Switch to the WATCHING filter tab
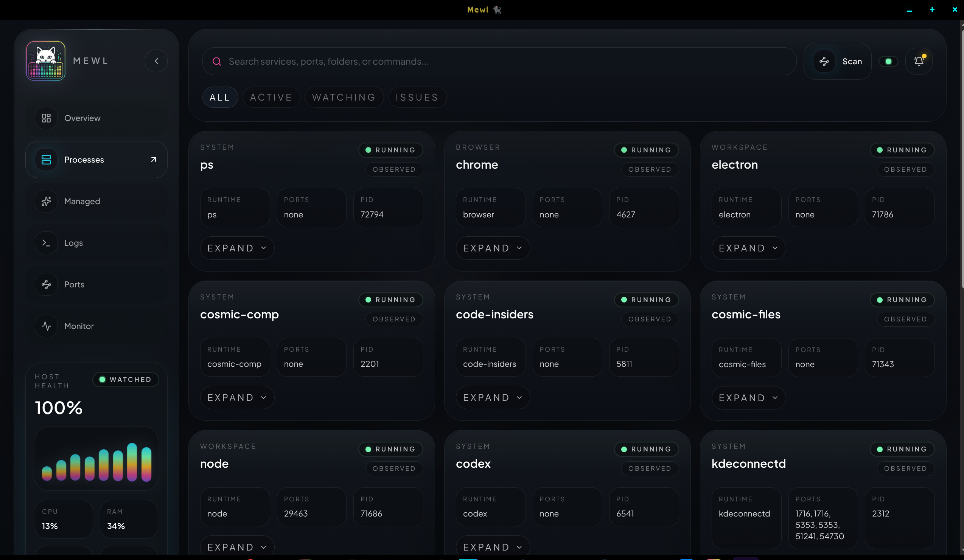 click(344, 98)
